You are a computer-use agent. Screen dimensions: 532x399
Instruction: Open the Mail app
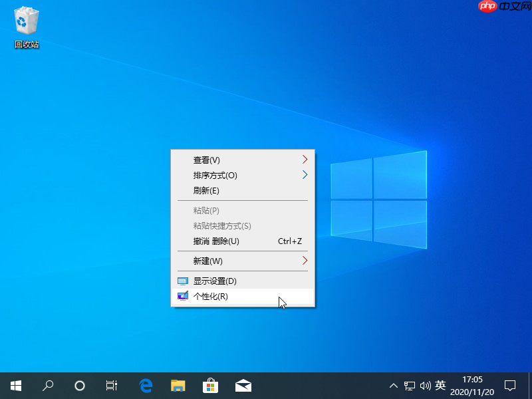[x=243, y=385]
